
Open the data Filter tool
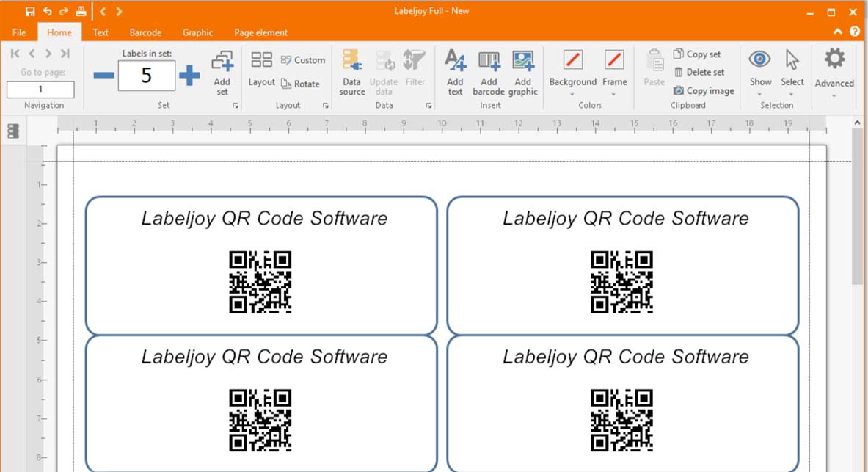pyautogui.click(x=415, y=68)
